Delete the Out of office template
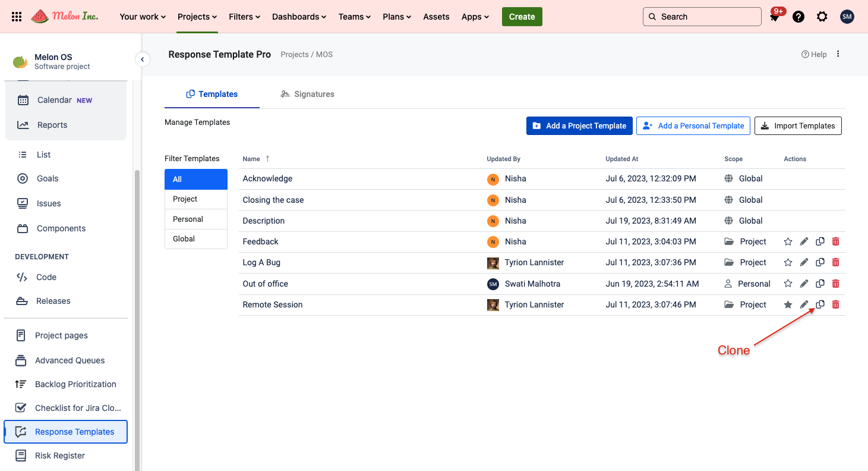This screenshot has width=868, height=471. (x=835, y=284)
